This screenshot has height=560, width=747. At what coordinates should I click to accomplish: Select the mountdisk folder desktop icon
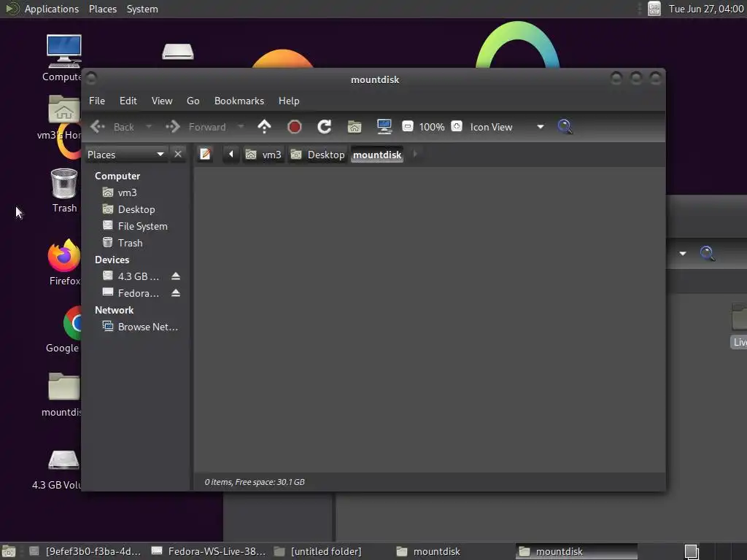[63, 394]
